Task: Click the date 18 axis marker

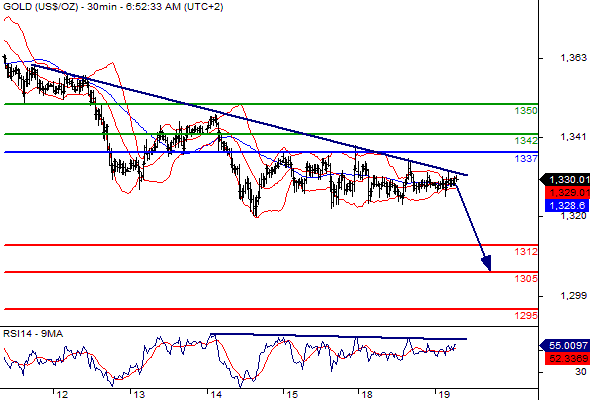Action: [x=367, y=394]
